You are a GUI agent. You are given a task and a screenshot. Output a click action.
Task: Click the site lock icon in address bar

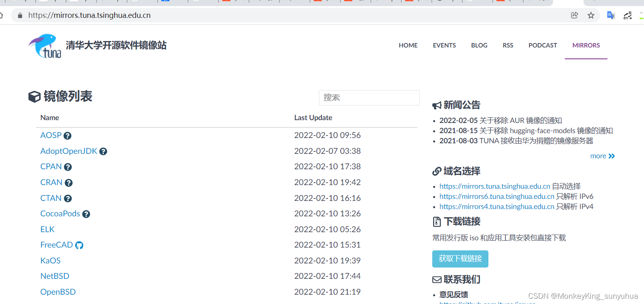tap(20, 15)
